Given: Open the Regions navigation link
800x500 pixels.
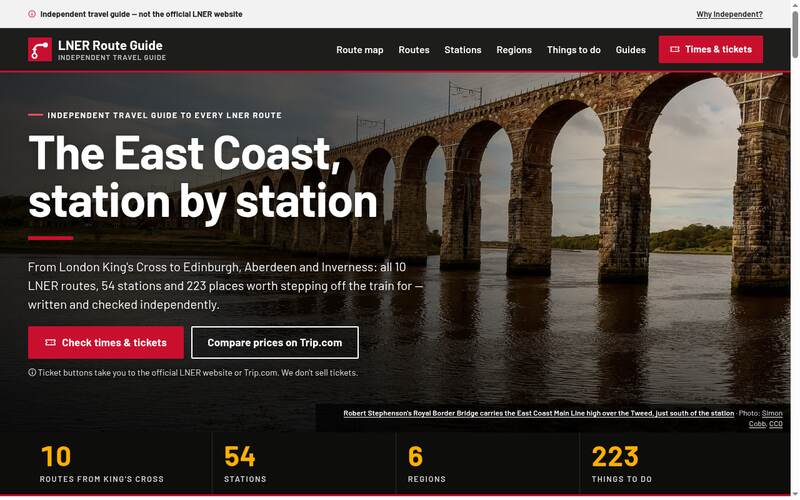Looking at the screenshot, I should pyautogui.click(x=514, y=50).
